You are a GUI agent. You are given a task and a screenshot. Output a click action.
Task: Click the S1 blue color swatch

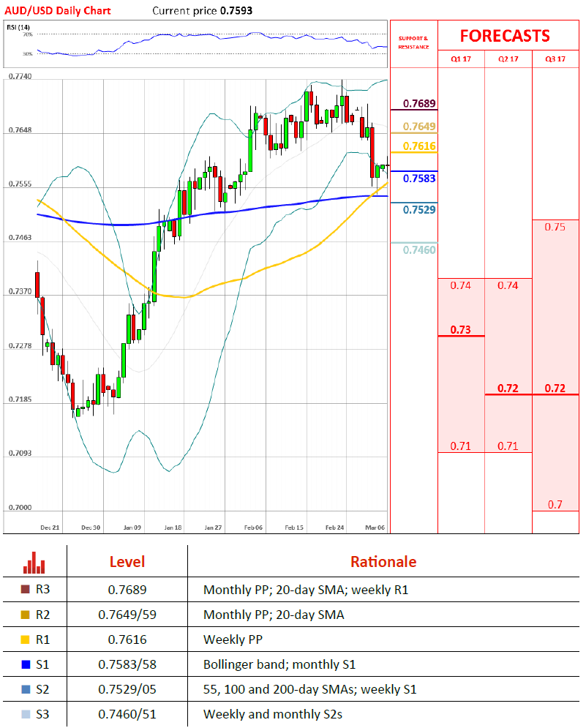coord(26,664)
